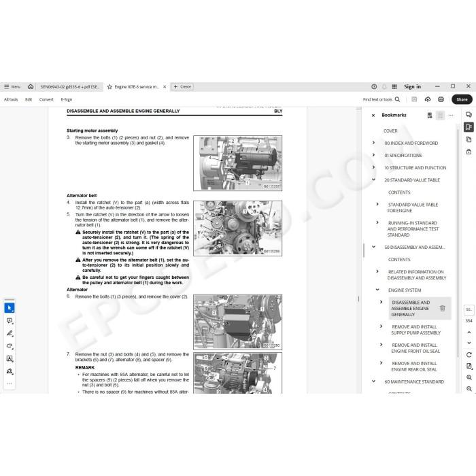Click the Find text or tools search
Viewport: 476px width, 476px height.
381,99
